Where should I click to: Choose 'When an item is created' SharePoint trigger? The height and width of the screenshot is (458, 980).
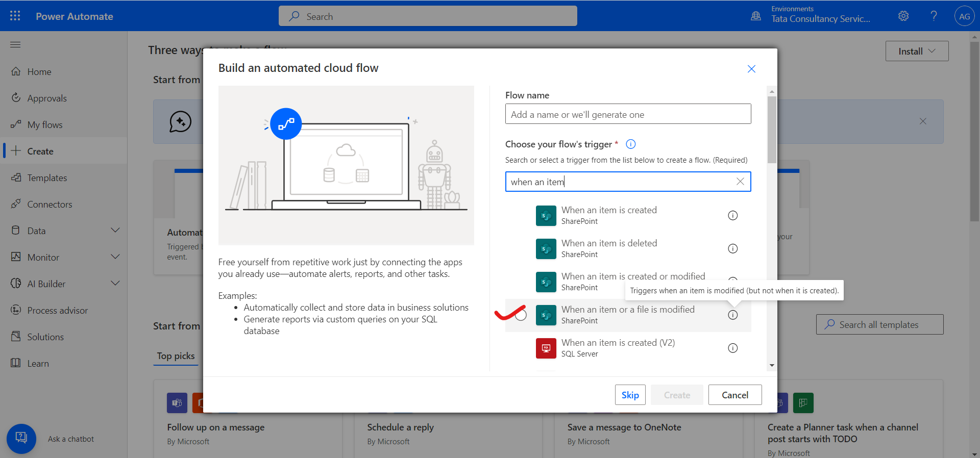[609, 215]
